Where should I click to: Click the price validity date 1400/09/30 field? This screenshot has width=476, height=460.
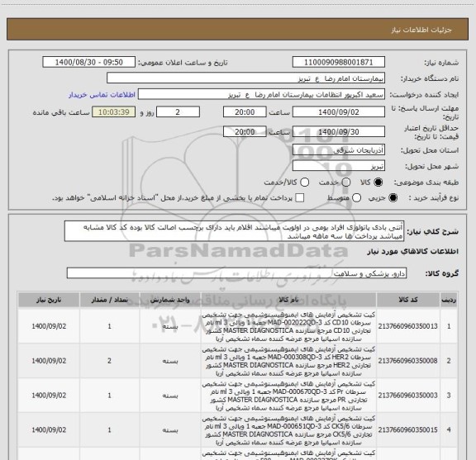339,131
